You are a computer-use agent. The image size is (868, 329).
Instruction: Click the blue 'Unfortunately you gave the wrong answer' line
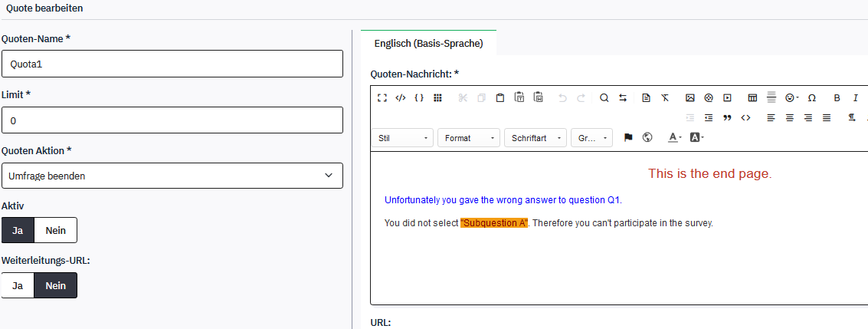[x=503, y=200]
